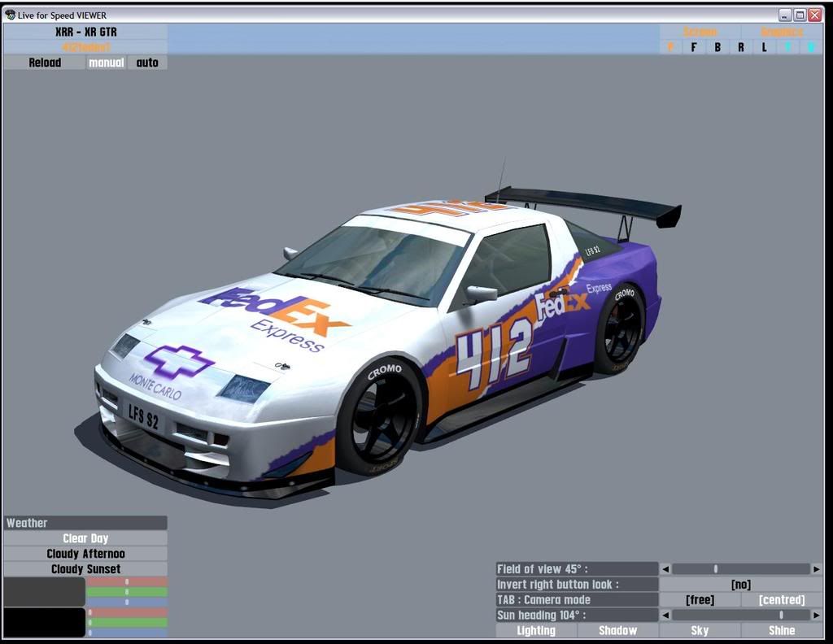
Task: Choose Clear Day weather
Action: 85,538
